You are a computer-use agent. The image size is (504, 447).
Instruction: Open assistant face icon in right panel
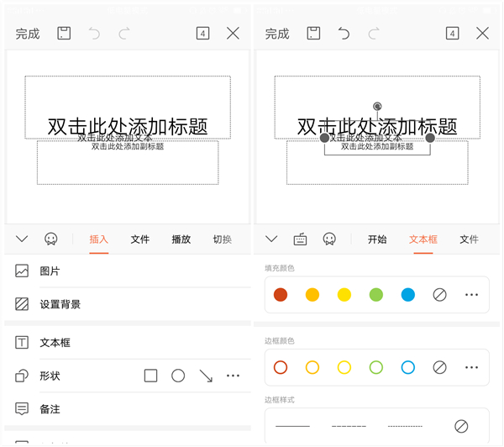point(329,239)
